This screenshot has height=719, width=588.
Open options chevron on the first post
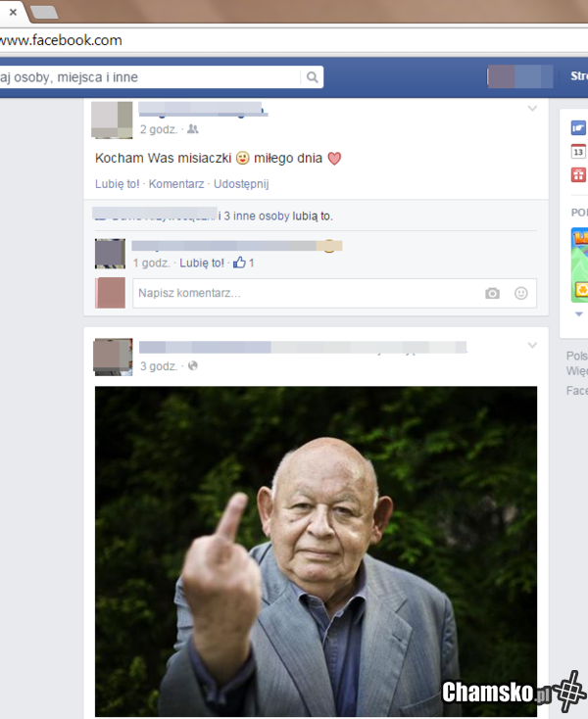(x=532, y=108)
